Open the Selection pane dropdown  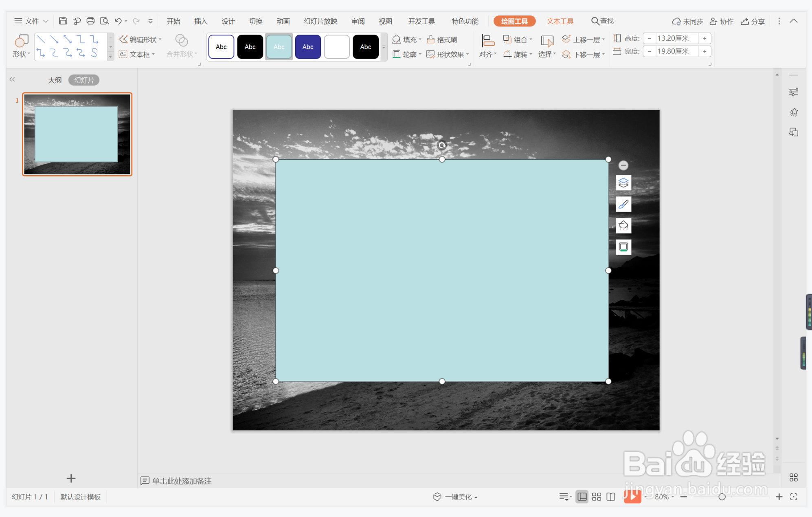tap(547, 46)
